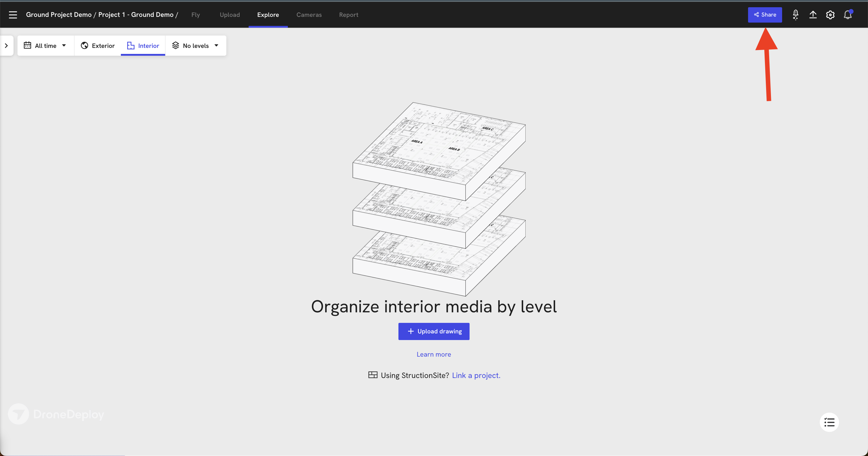
Task: Switch to Exterior media view
Action: pyautogui.click(x=98, y=45)
